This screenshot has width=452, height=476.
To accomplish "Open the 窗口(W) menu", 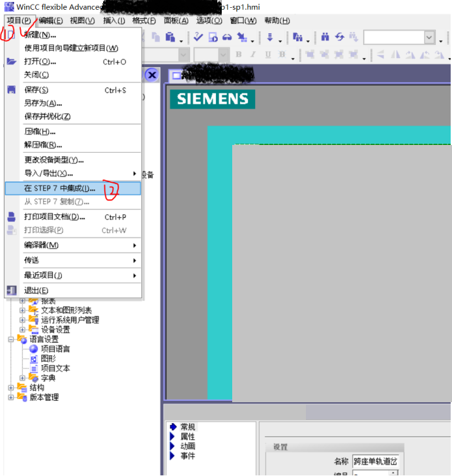I will coord(243,21).
